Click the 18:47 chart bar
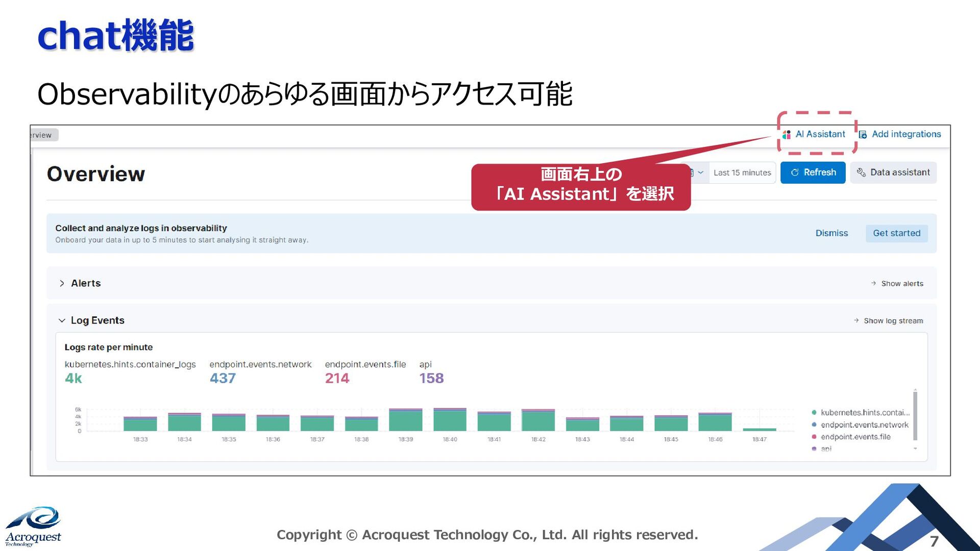The width and height of the screenshot is (980, 551). [x=759, y=430]
